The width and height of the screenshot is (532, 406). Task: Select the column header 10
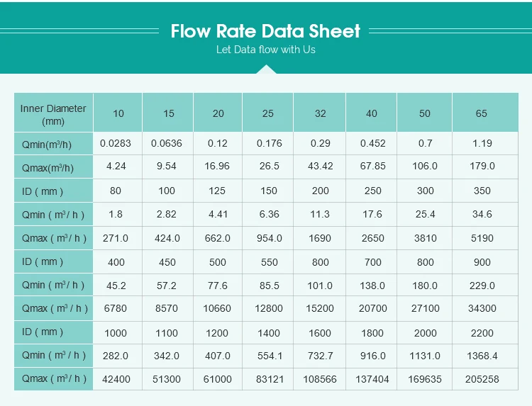[x=118, y=113]
